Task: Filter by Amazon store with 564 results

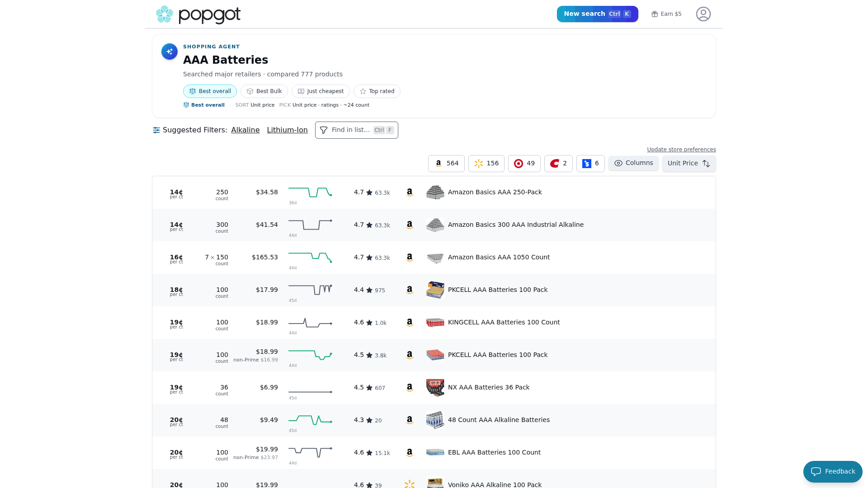Action: (x=446, y=164)
